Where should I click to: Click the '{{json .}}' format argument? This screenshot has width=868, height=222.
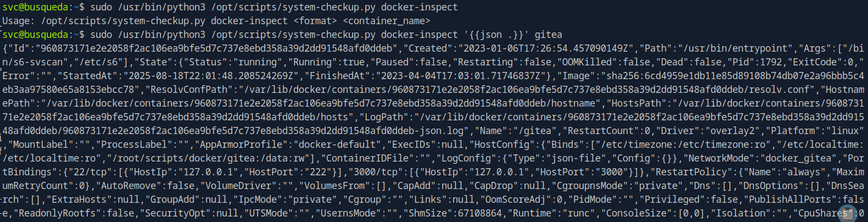pyautogui.click(x=496, y=35)
